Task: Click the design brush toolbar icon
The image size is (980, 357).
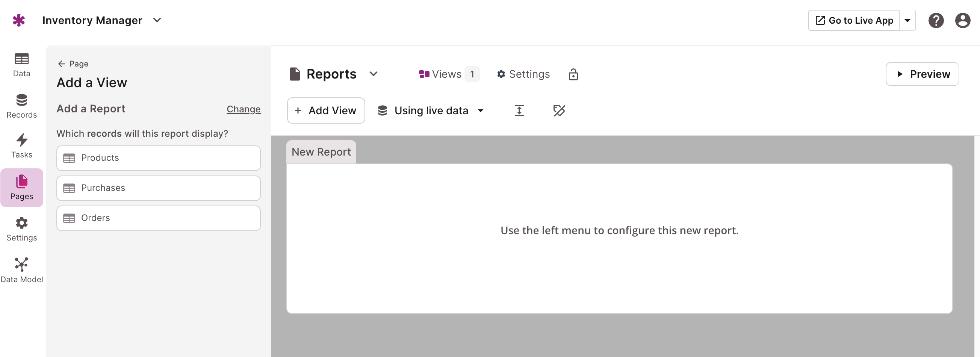Action: (x=559, y=110)
